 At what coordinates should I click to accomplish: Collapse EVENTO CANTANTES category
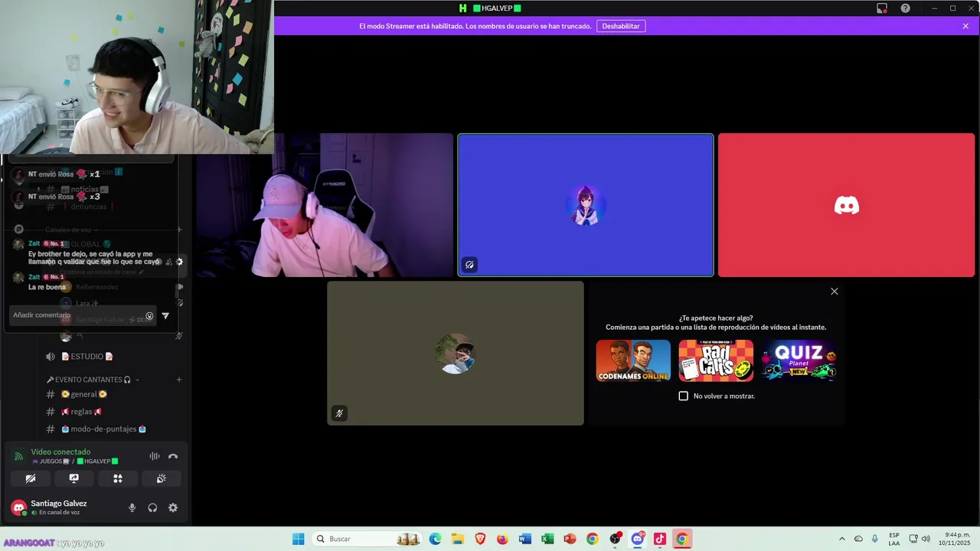[x=93, y=380]
